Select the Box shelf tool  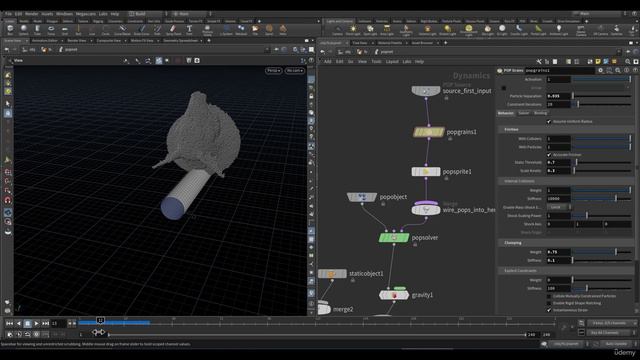pos(10,30)
